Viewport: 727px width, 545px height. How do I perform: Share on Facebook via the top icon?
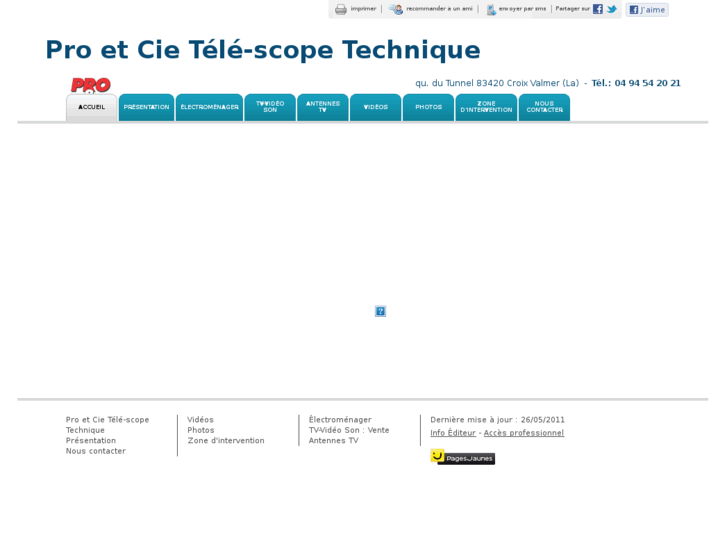(x=598, y=9)
